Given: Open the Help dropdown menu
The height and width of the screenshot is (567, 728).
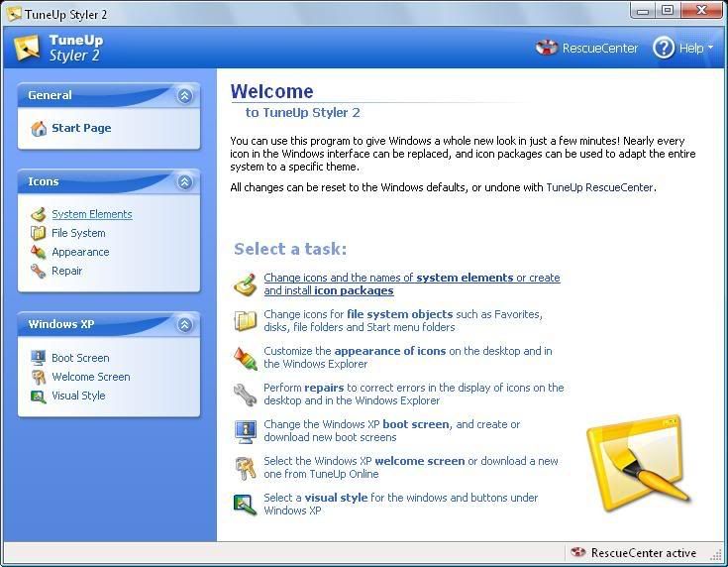Looking at the screenshot, I should click(x=683, y=48).
